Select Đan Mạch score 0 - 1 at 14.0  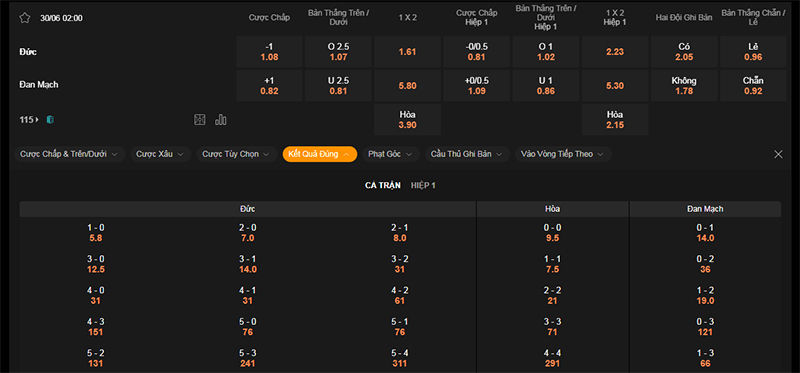click(705, 233)
